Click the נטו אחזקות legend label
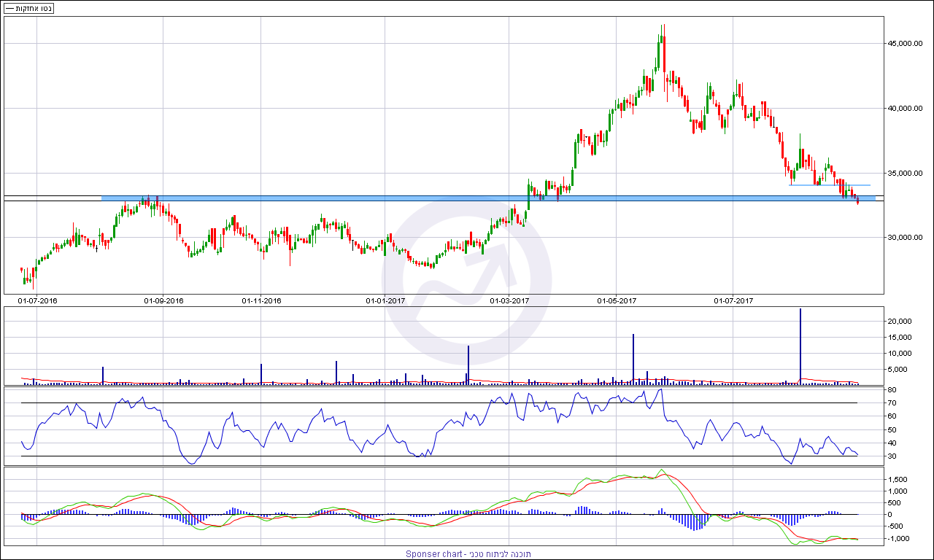 click(34, 8)
